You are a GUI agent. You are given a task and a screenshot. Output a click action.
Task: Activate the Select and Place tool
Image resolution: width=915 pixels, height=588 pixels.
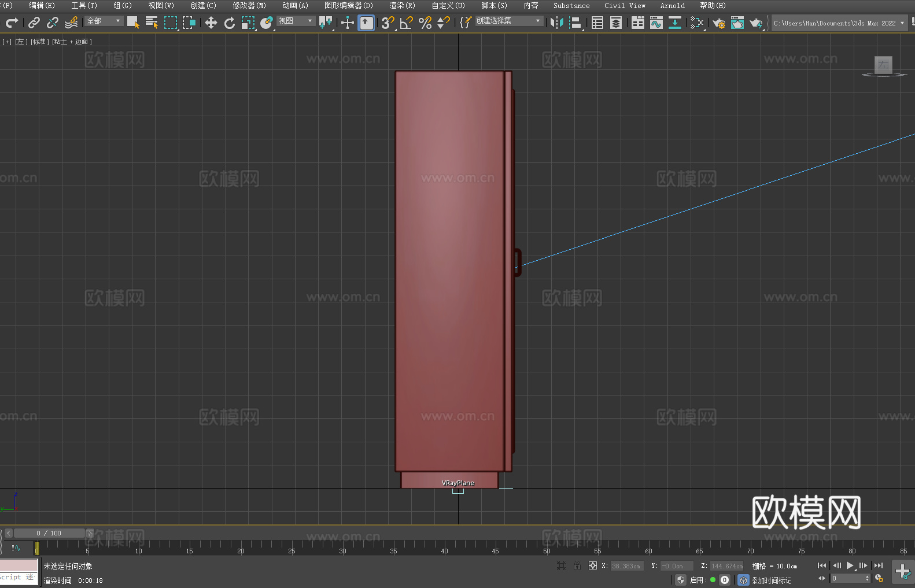tap(267, 23)
